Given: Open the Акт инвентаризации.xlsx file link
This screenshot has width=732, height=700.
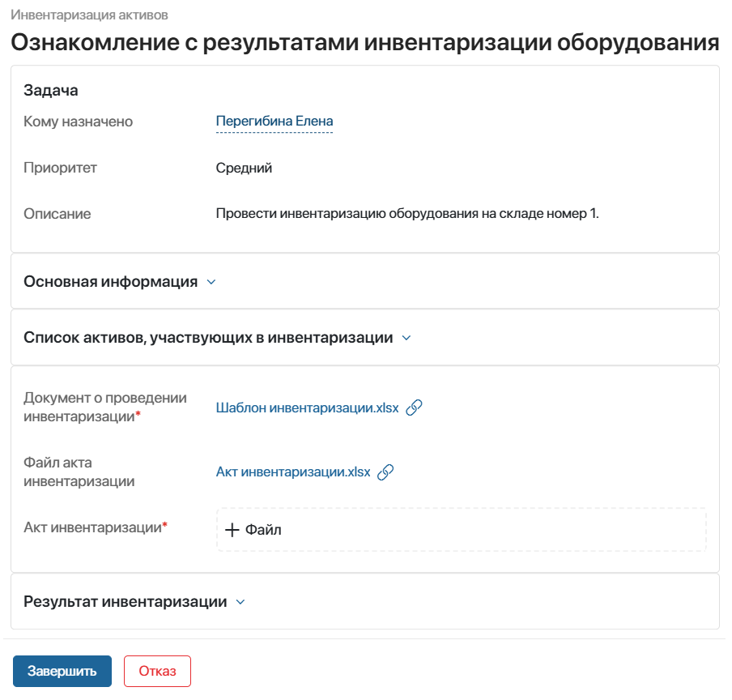Looking at the screenshot, I should 292,472.
